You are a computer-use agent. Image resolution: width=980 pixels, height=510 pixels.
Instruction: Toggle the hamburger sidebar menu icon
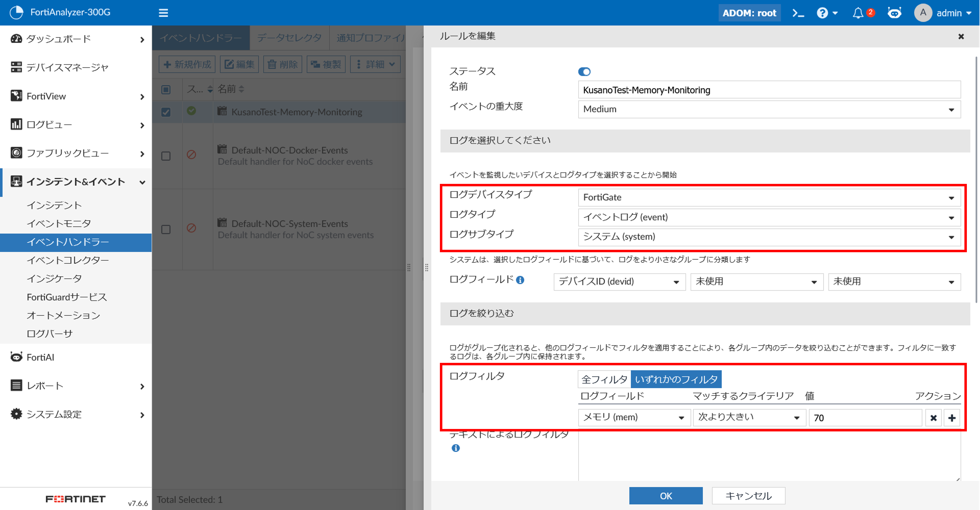163,13
